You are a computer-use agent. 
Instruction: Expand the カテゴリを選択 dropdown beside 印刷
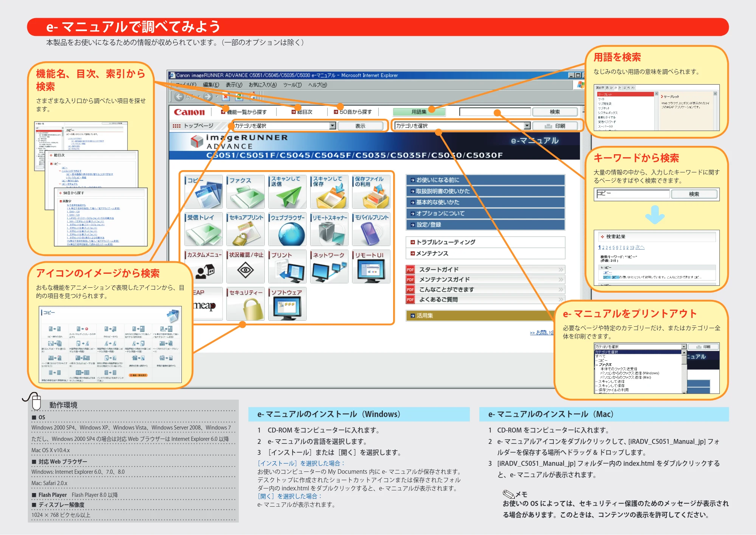(527, 126)
